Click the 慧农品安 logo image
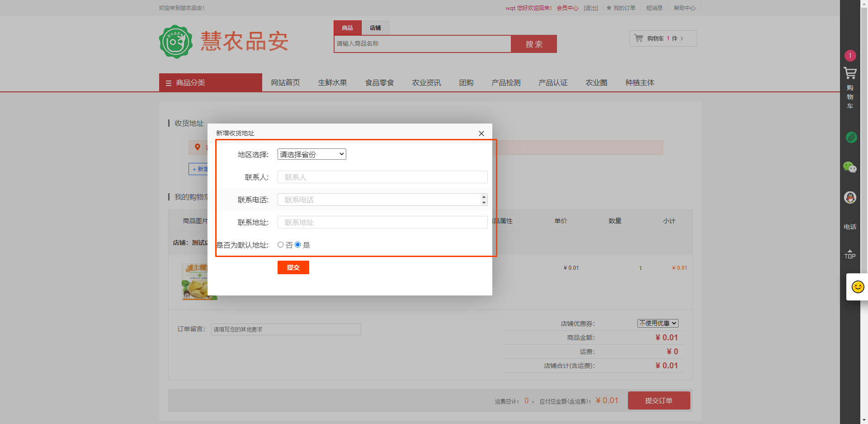868x424 pixels. pos(176,42)
